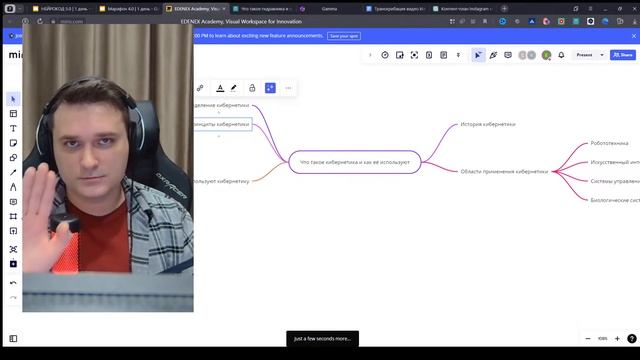
Task: Select the История кибернетики node
Action: pyautogui.click(x=488, y=124)
